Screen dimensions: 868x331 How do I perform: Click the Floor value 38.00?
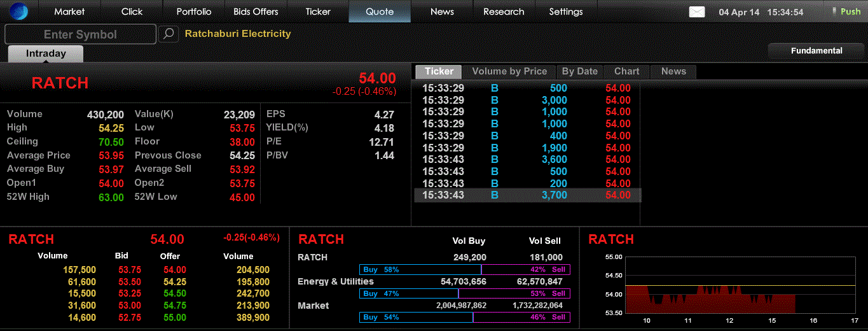click(x=242, y=142)
